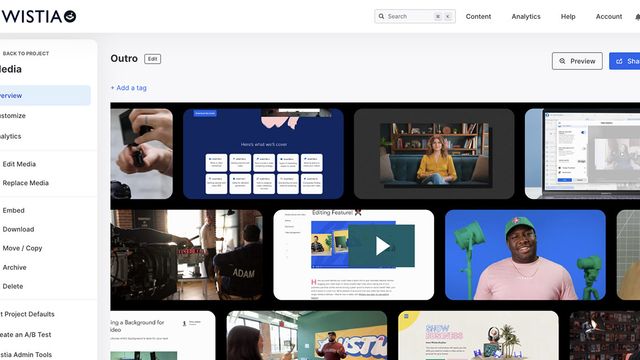
Task: Click the Show Business thumbnail
Action: [x=478, y=336]
